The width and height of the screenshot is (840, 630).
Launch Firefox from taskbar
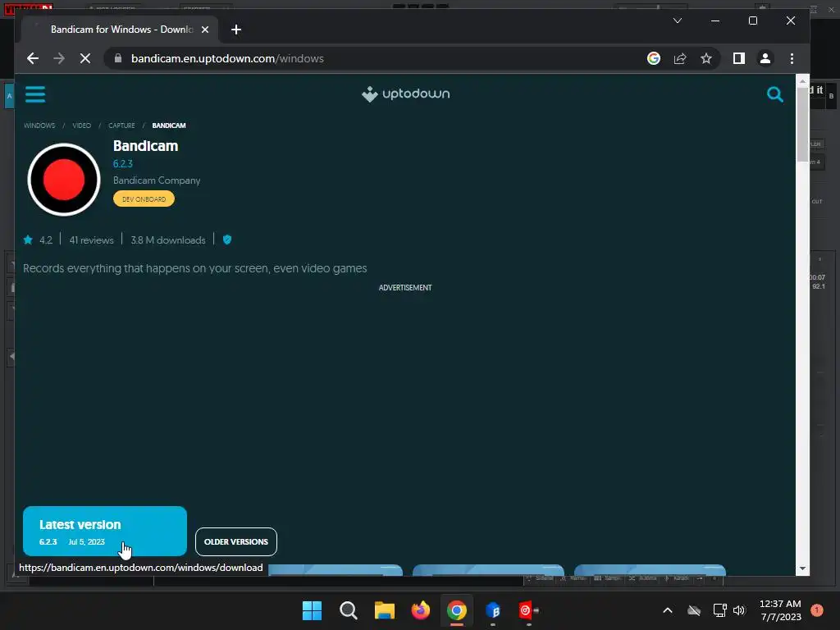[421, 610]
